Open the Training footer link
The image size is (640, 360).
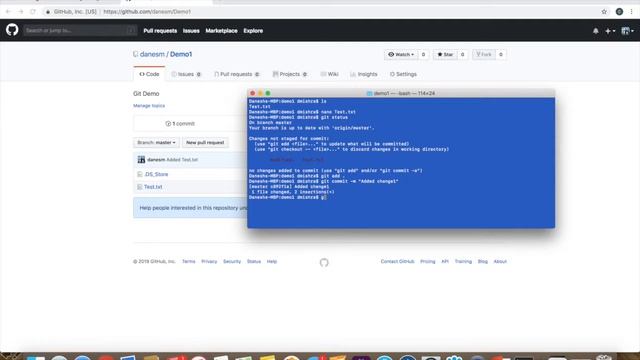tap(463, 262)
